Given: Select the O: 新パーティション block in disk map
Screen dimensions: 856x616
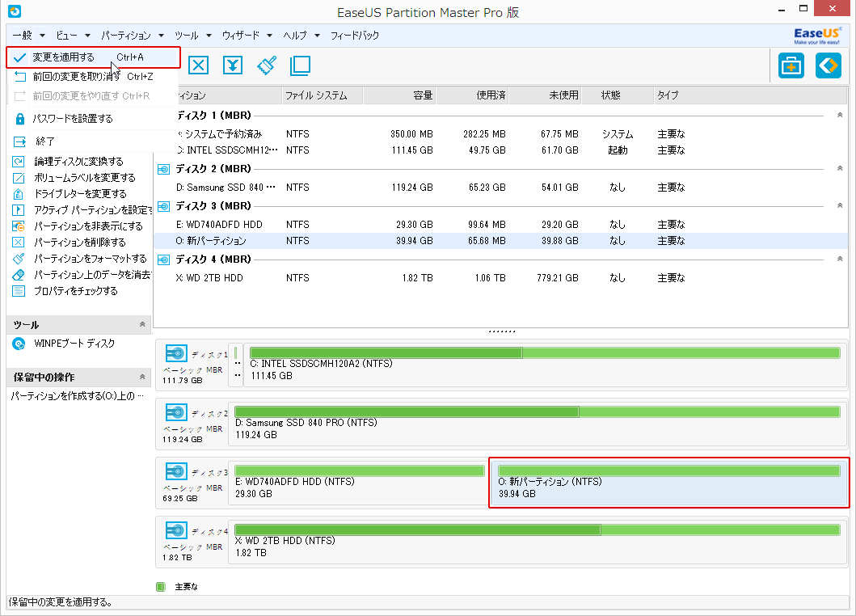Looking at the screenshot, I should [x=669, y=483].
